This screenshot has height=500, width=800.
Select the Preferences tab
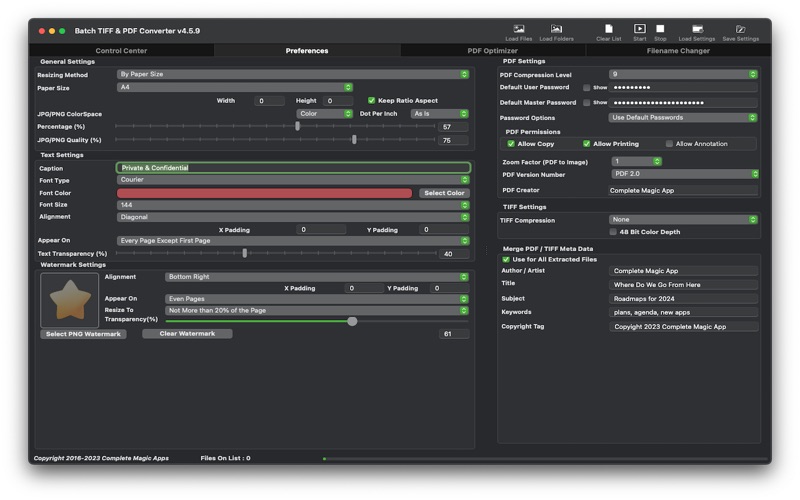pyautogui.click(x=307, y=51)
